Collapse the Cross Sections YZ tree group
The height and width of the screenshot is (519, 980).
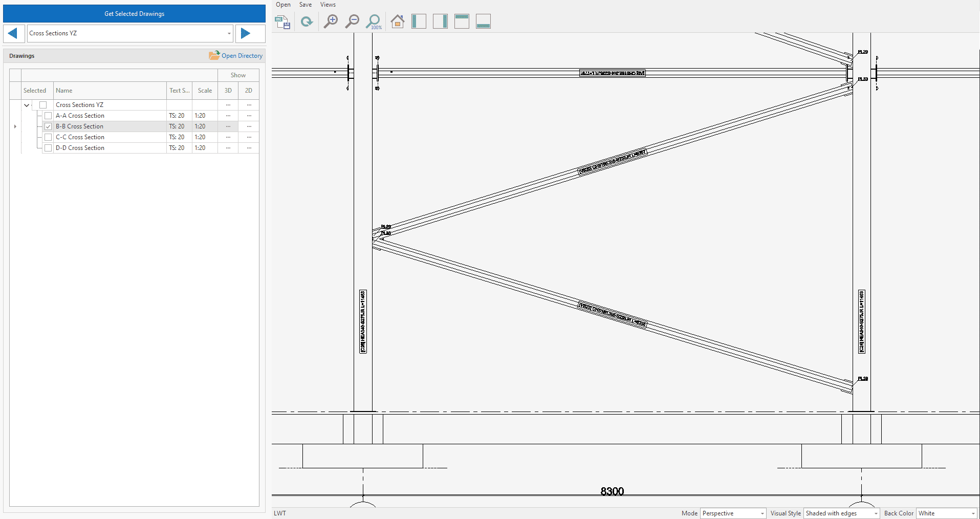27,105
